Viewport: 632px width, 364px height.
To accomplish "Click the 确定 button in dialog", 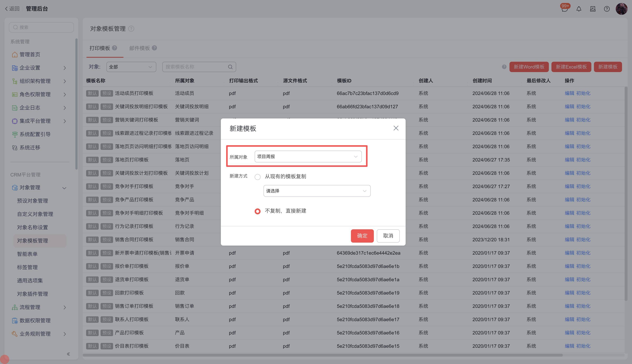I will (362, 236).
